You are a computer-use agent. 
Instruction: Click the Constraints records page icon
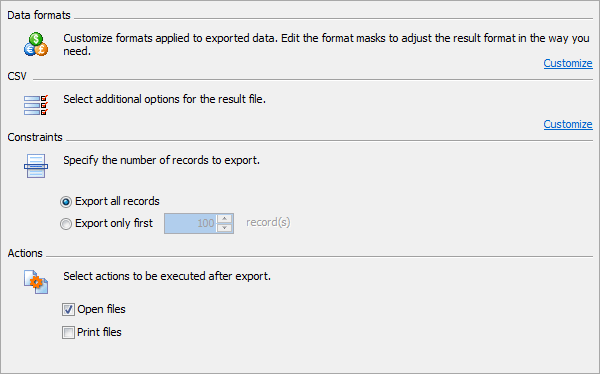point(36,166)
